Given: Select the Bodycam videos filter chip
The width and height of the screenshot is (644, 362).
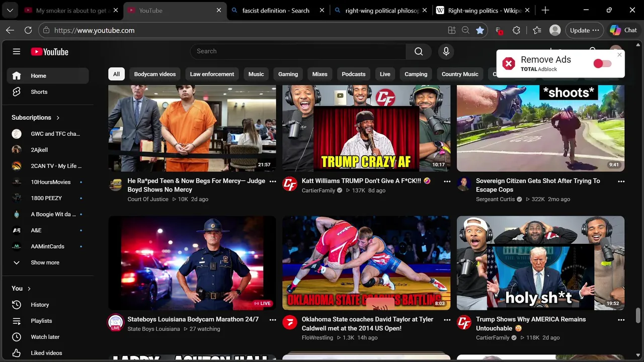Looking at the screenshot, I should (x=155, y=74).
